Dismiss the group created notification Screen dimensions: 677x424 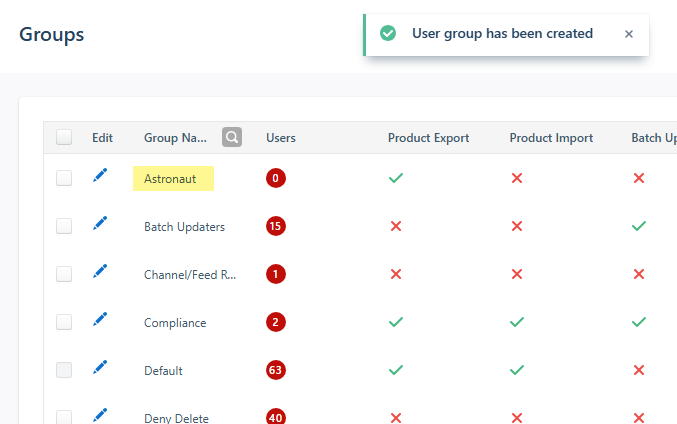pos(629,34)
